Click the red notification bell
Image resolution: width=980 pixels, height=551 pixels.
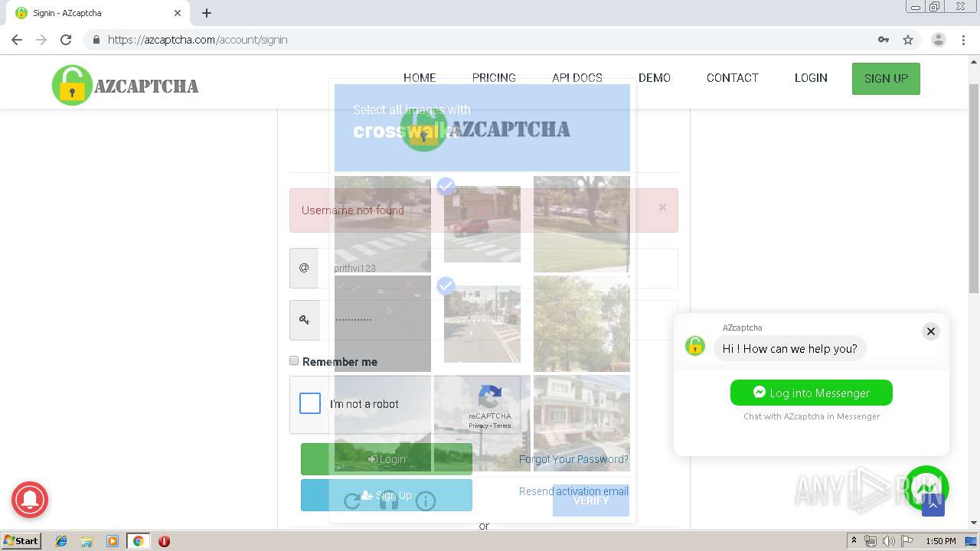point(30,500)
